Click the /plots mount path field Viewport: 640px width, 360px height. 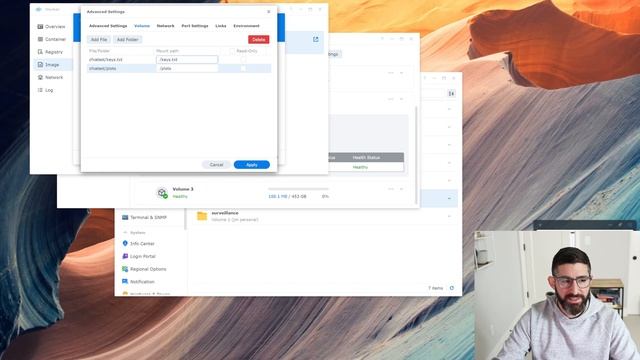click(187, 69)
